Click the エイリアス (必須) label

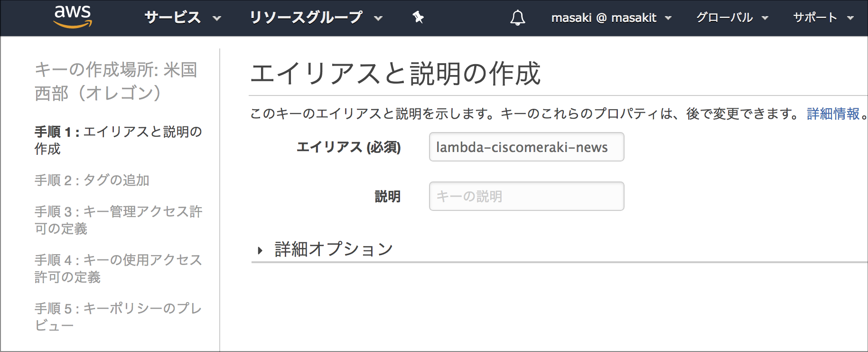348,147
